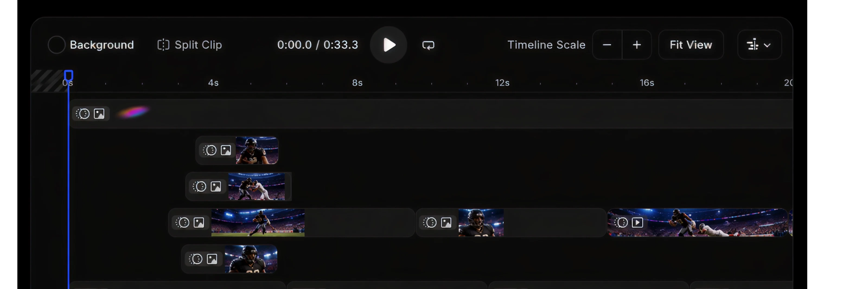Screen dimensions: 868x289
Task: Click image icon on two players tackling clip
Action: click(216, 187)
